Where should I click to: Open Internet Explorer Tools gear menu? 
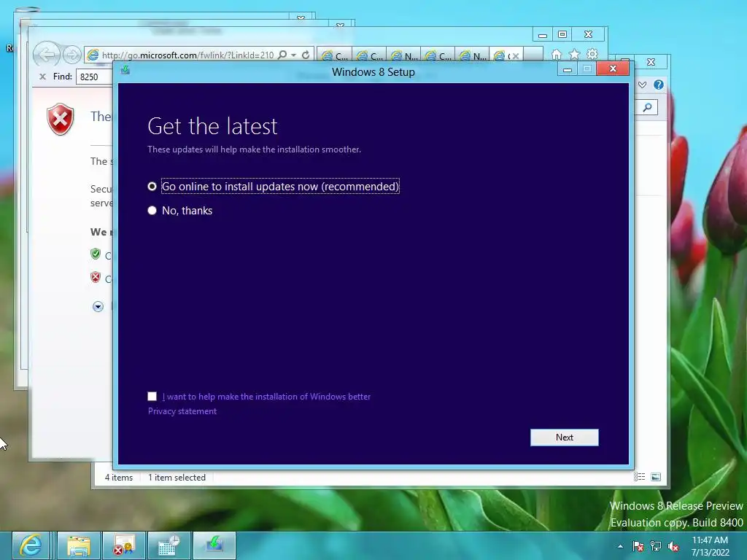592,54
